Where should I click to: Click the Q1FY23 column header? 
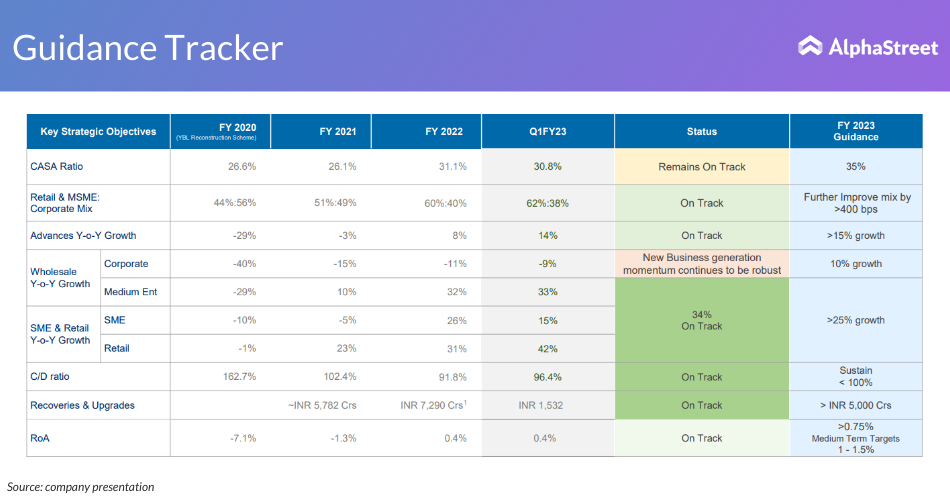point(548,132)
